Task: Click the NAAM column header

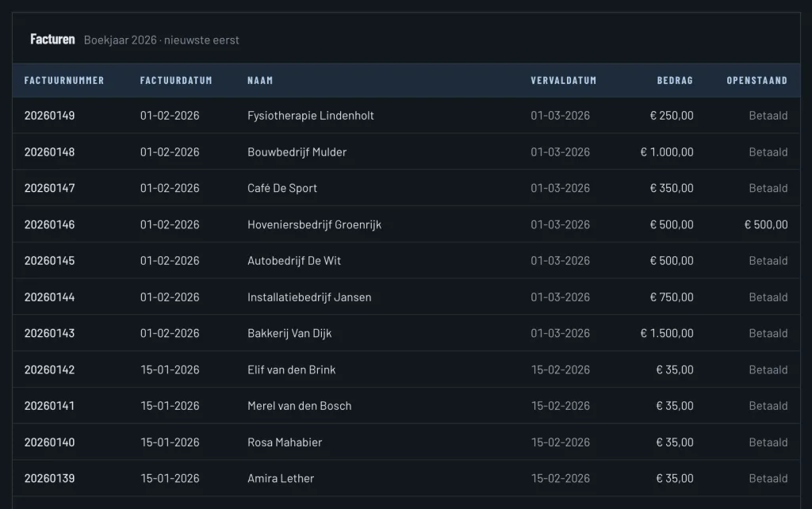Action: pos(260,80)
